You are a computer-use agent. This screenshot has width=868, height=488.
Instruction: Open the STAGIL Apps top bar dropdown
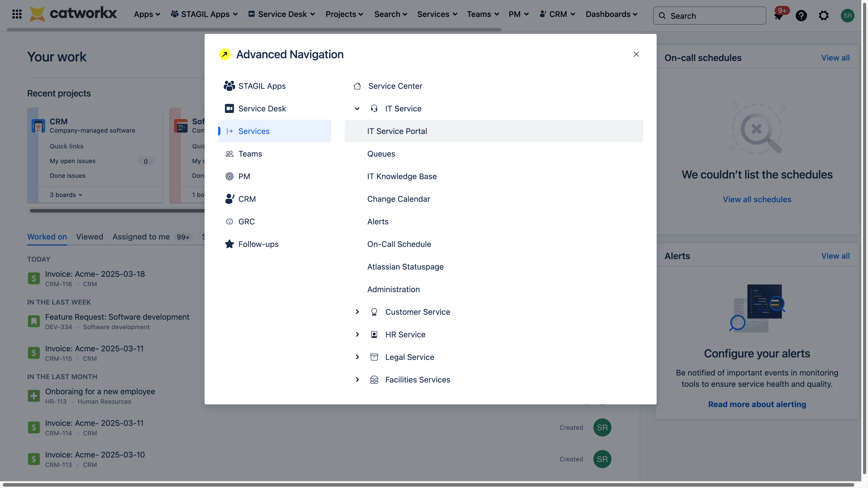(x=204, y=14)
